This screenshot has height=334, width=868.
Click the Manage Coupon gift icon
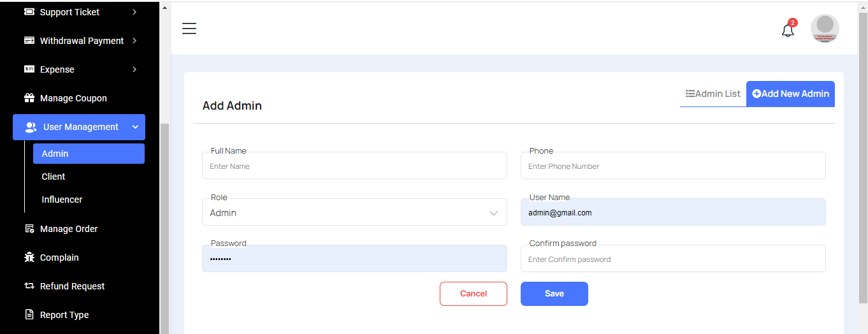tap(29, 98)
